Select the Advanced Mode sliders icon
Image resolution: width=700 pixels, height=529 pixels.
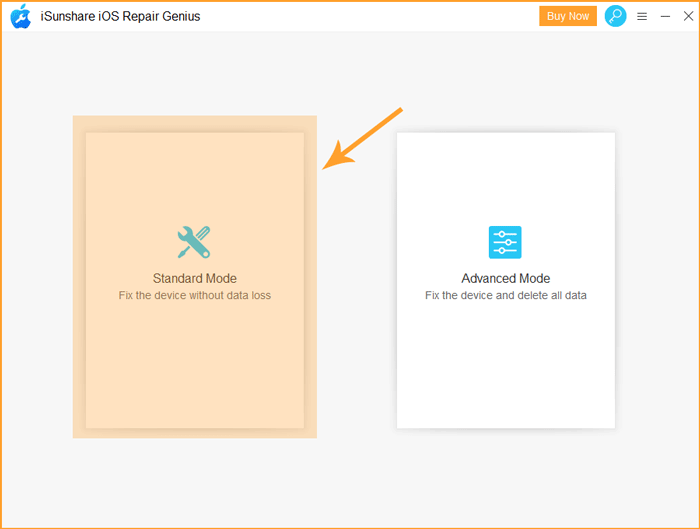tap(505, 242)
